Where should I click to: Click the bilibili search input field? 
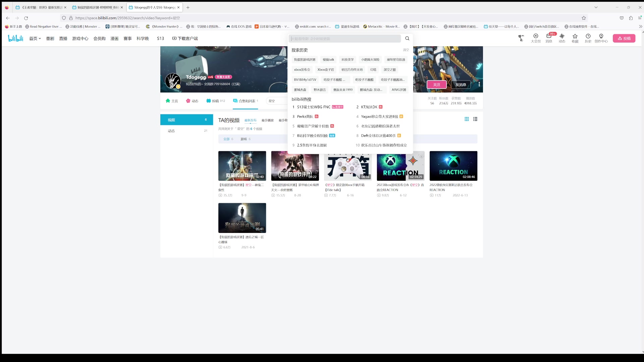point(344,39)
